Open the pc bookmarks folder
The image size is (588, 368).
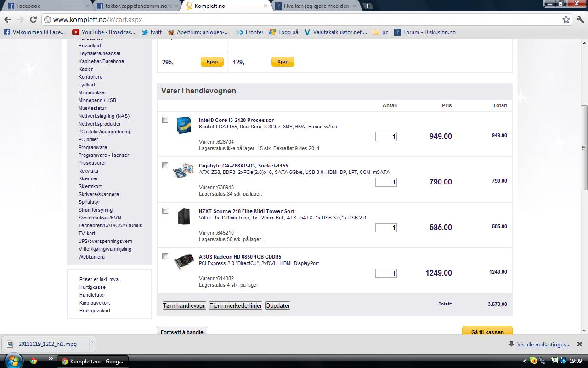[380, 32]
